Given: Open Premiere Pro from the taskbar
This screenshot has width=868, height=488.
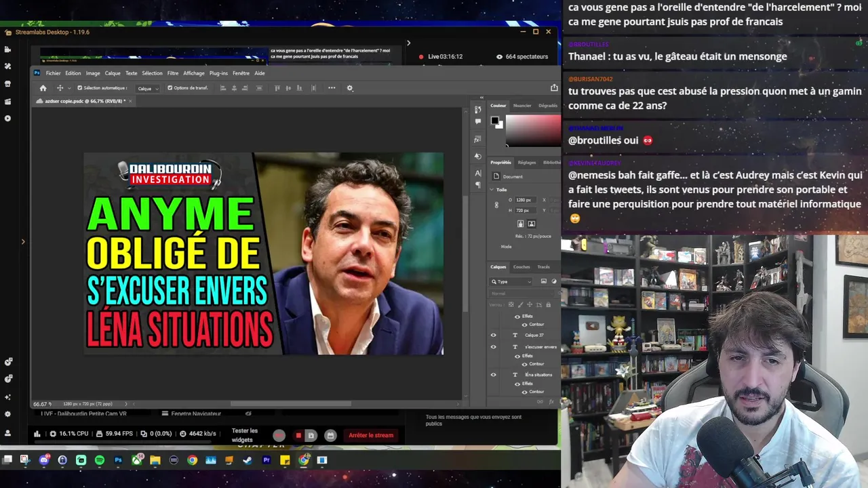Looking at the screenshot, I should click(266, 460).
